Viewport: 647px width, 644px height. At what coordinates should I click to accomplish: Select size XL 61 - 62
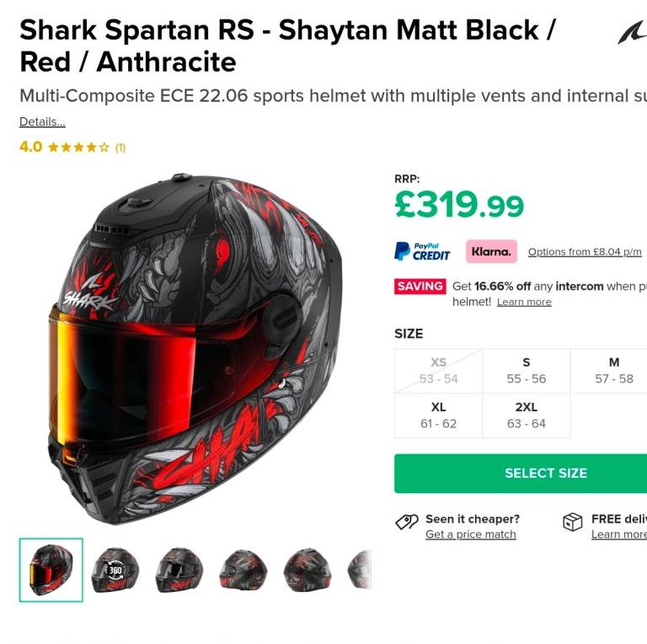438,416
